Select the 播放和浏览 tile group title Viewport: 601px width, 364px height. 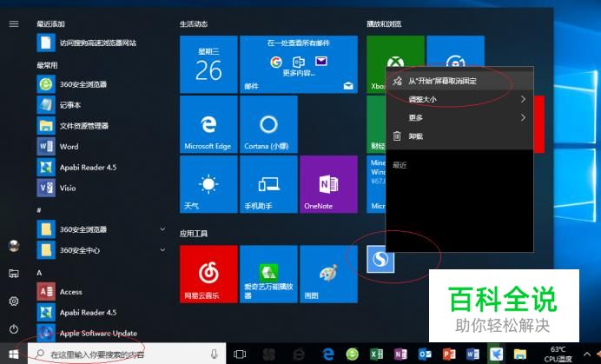pyautogui.click(x=384, y=23)
